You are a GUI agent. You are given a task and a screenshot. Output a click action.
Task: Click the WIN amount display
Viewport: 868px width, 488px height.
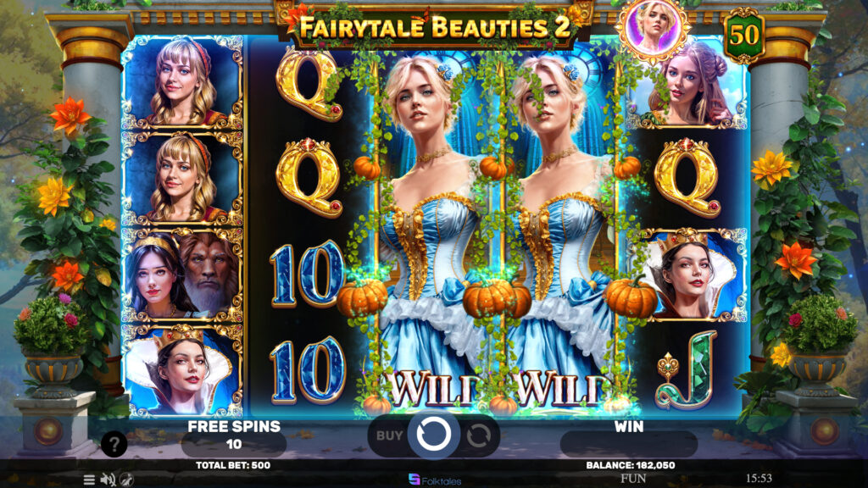628,444
